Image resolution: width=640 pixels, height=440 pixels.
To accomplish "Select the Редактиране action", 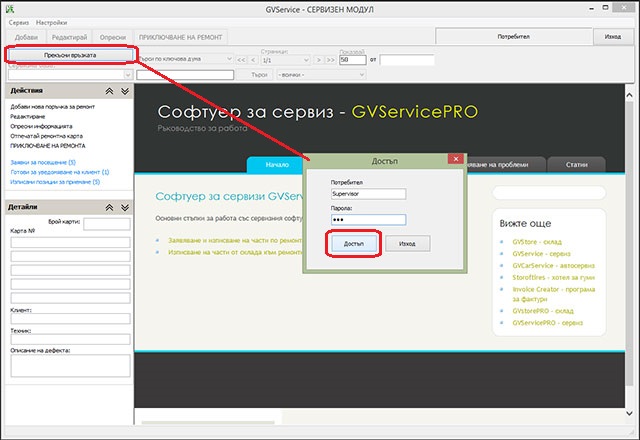I will pos(27,117).
